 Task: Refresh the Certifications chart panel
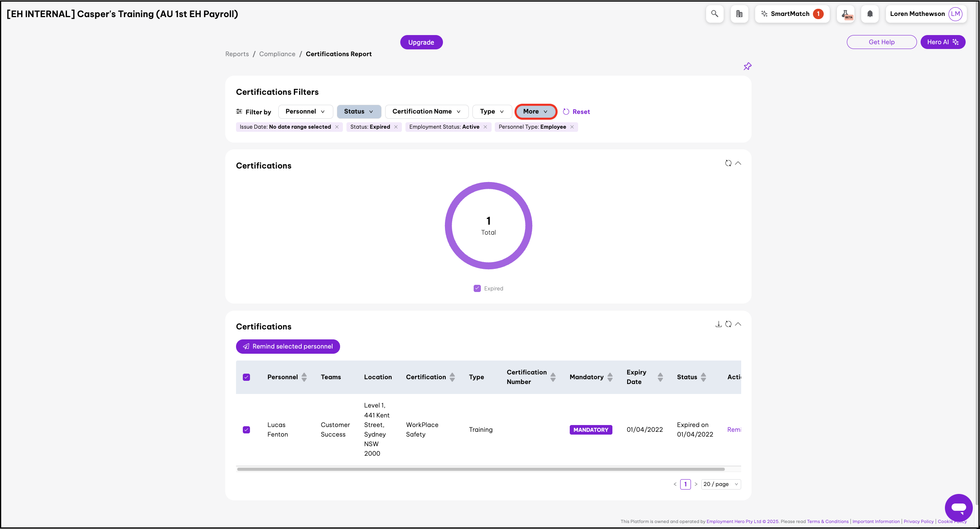click(728, 163)
